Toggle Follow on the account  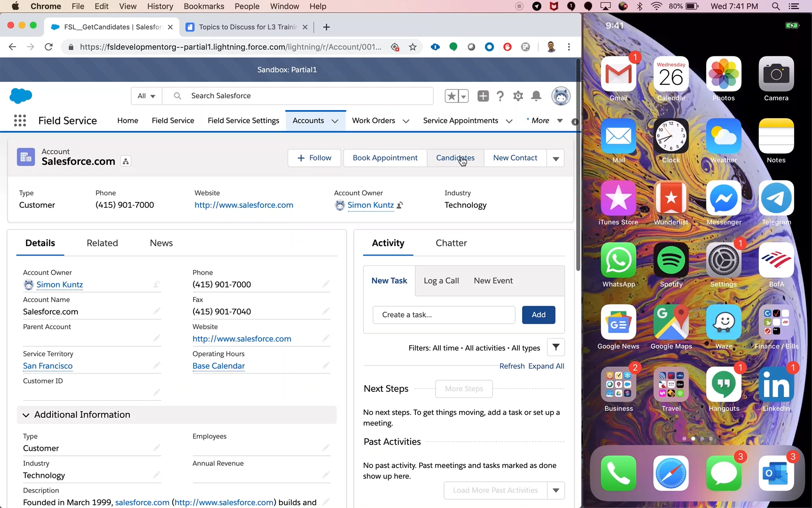click(x=314, y=158)
